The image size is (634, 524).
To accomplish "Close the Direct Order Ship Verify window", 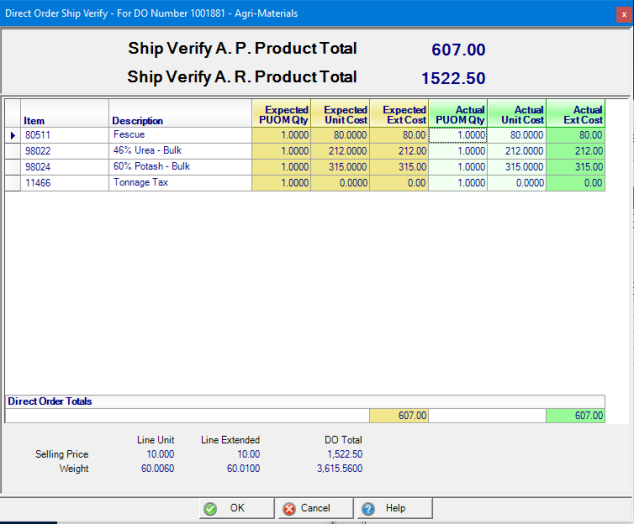I will [617, 14].
